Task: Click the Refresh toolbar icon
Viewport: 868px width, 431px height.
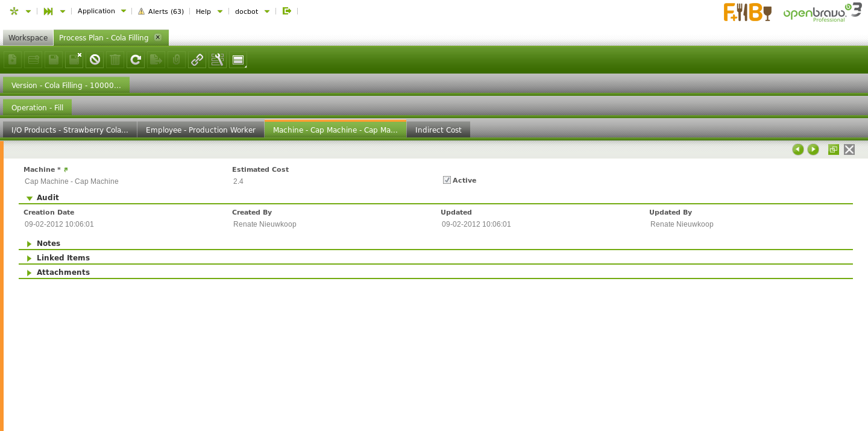Action: [x=136, y=60]
